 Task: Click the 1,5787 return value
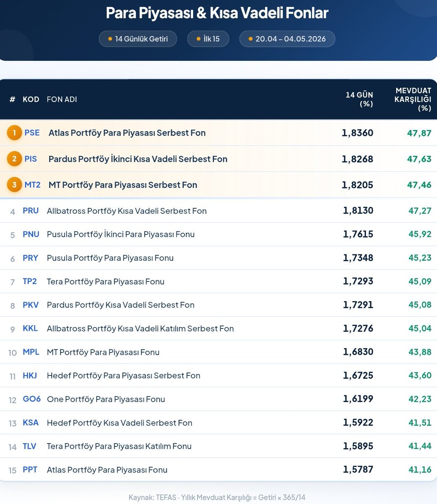pyautogui.click(x=358, y=470)
